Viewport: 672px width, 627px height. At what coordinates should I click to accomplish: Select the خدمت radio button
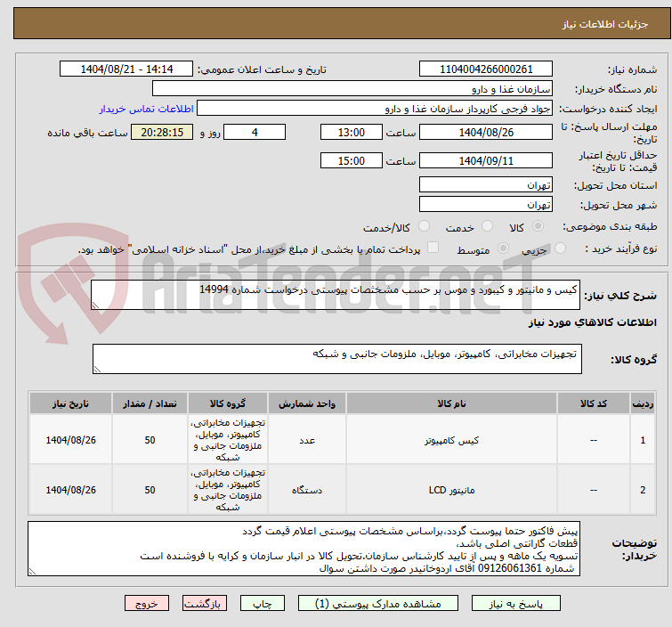pos(487,225)
